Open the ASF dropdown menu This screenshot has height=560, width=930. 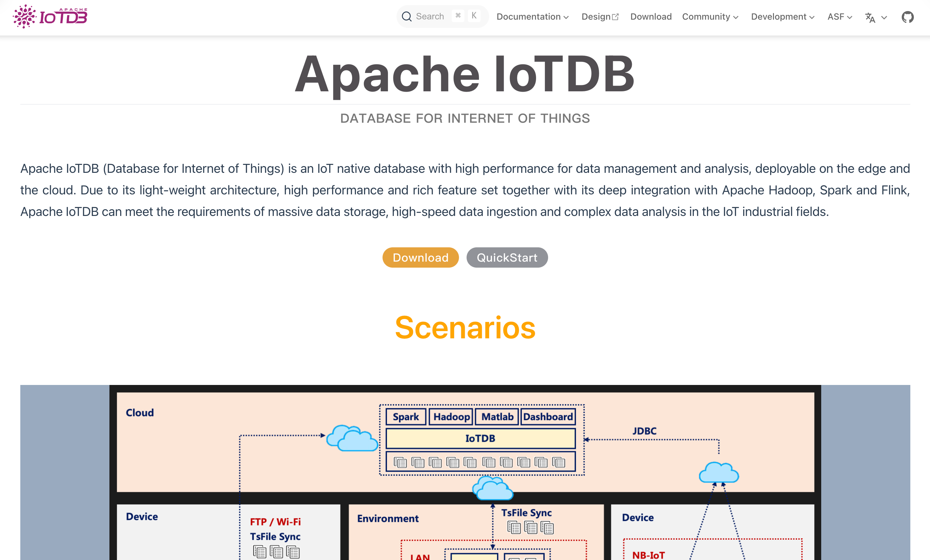(839, 17)
